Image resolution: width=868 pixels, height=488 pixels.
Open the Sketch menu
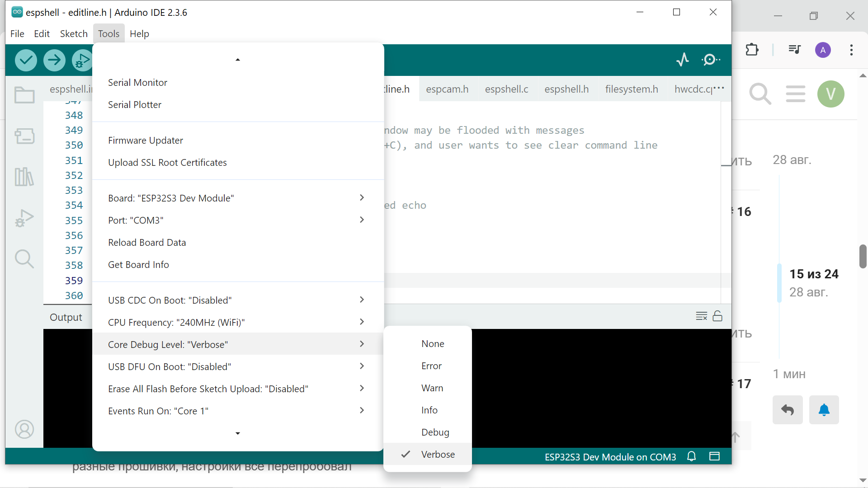74,34
